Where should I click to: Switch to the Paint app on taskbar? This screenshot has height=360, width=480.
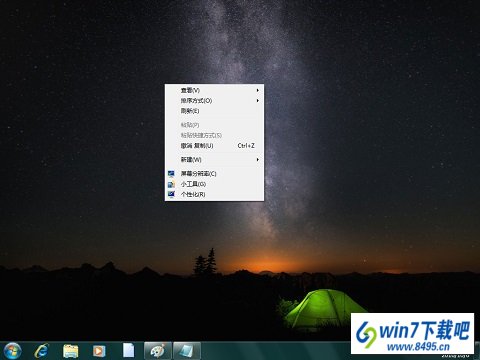pos(158,351)
